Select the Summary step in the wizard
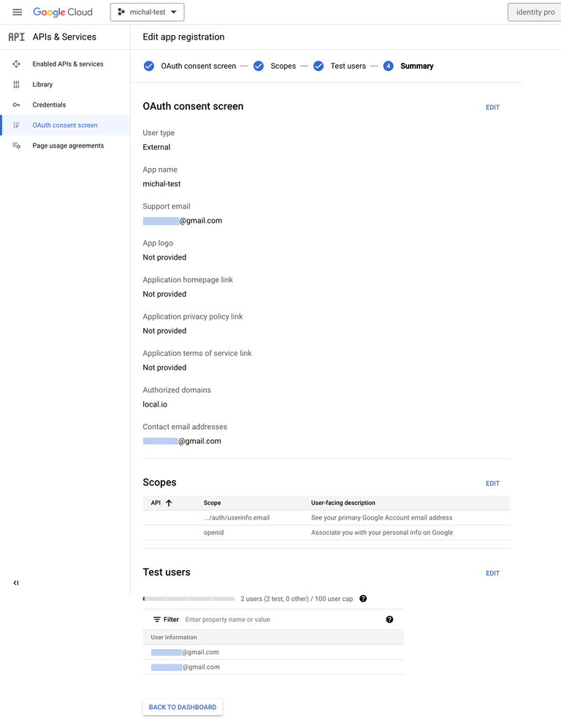Viewport: 561px width, 728px height. 416,66
